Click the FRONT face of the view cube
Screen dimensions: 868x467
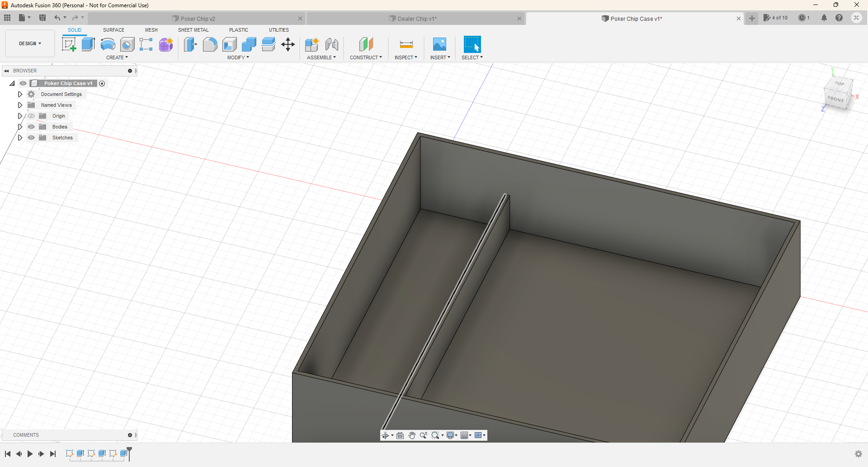click(x=835, y=99)
